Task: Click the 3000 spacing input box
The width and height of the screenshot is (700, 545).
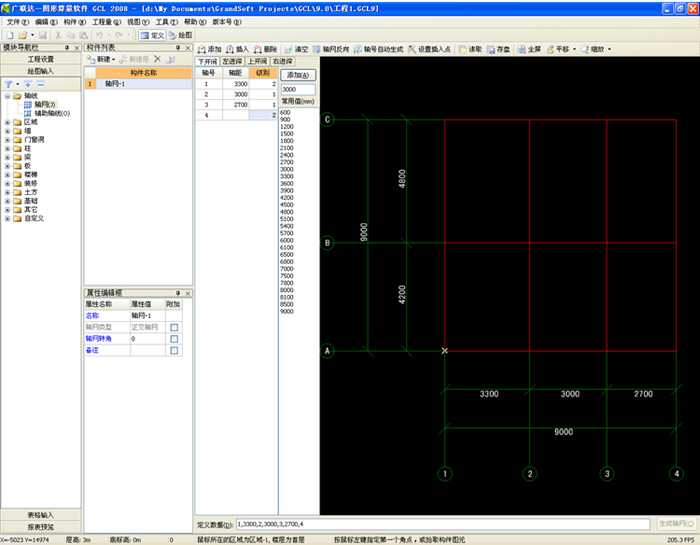Action: coord(298,90)
